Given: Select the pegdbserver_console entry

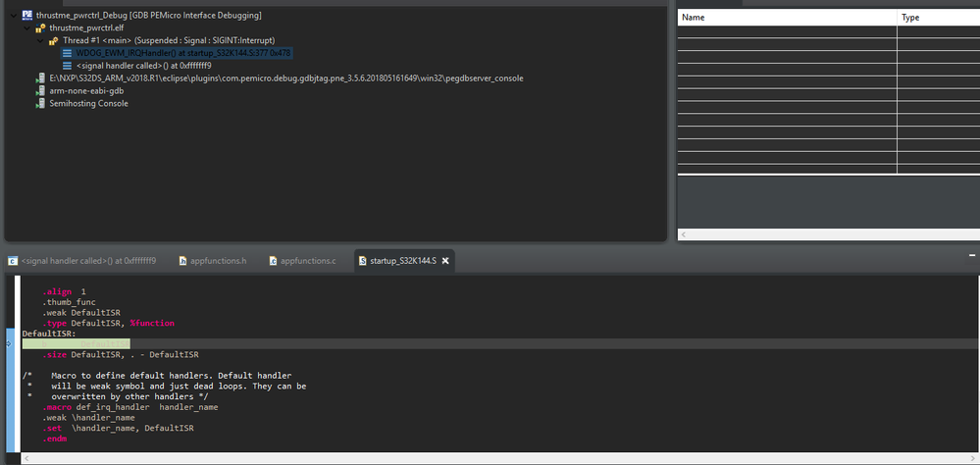Looking at the screenshot, I should (286, 78).
